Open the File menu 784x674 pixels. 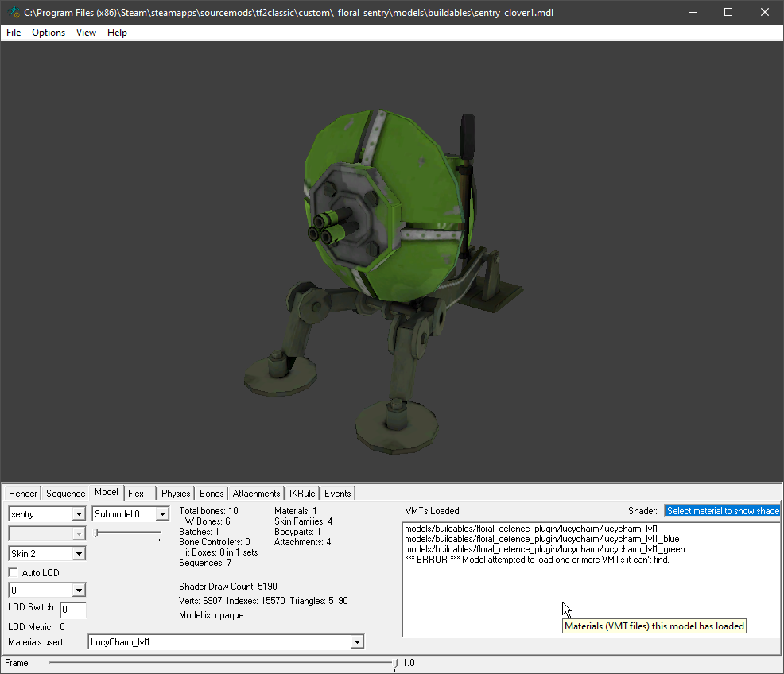(x=14, y=33)
